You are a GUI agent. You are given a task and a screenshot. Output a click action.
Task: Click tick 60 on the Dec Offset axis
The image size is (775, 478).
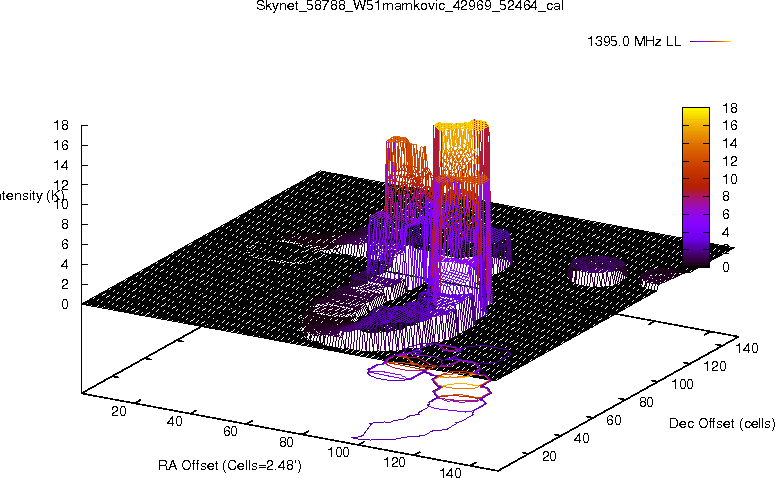(613, 420)
